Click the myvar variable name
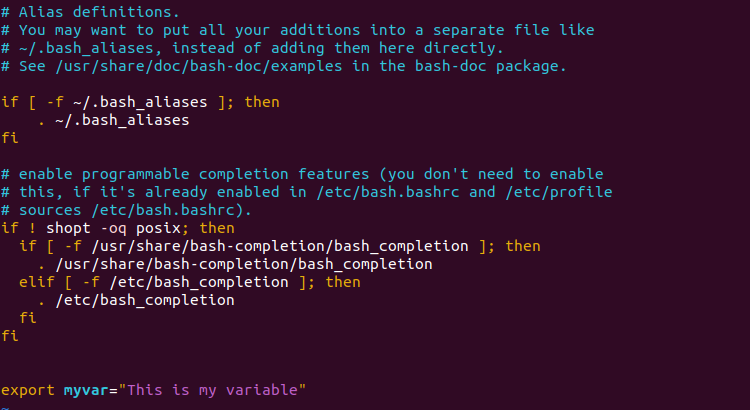This screenshot has height=410, width=750. [x=86, y=390]
